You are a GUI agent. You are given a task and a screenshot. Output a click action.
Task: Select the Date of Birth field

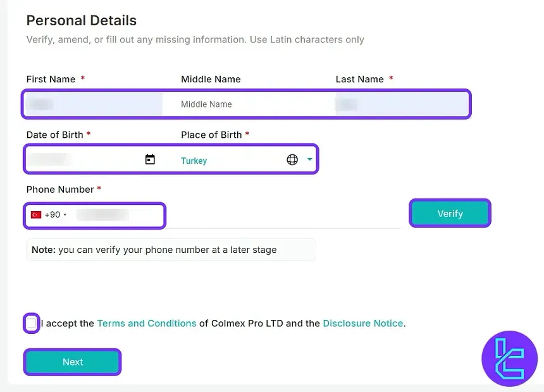pos(82,159)
